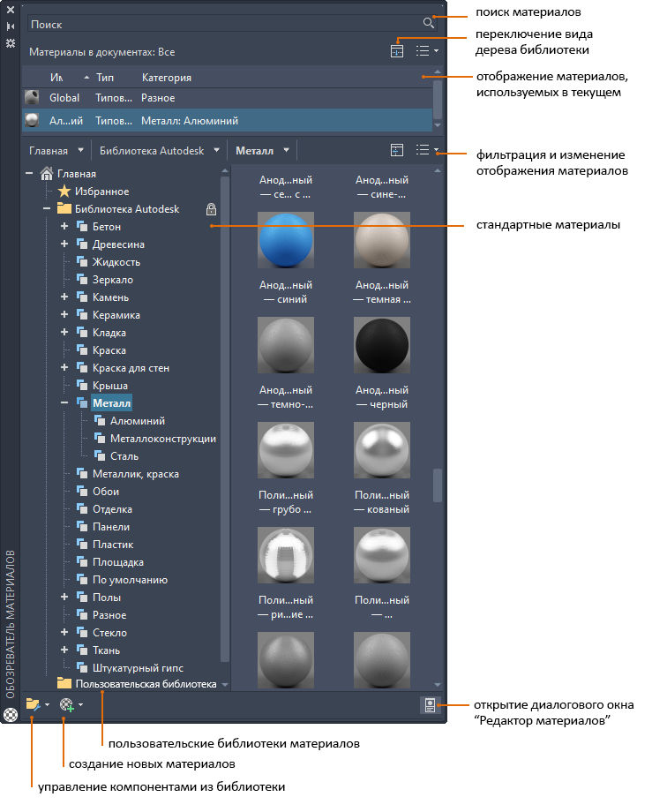Click the lock icon beside Библиотека Autodesk

click(211, 209)
